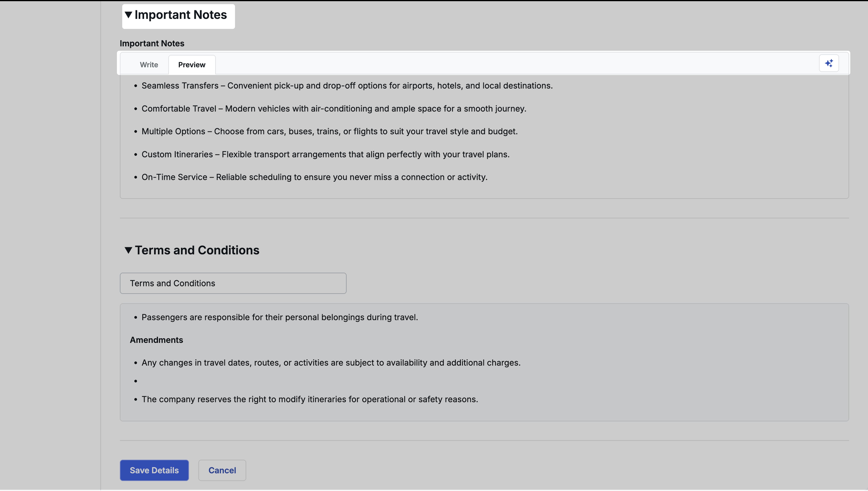Select the Custom Itineraries bullet item
Screen dimensions: 868x491
(325, 154)
